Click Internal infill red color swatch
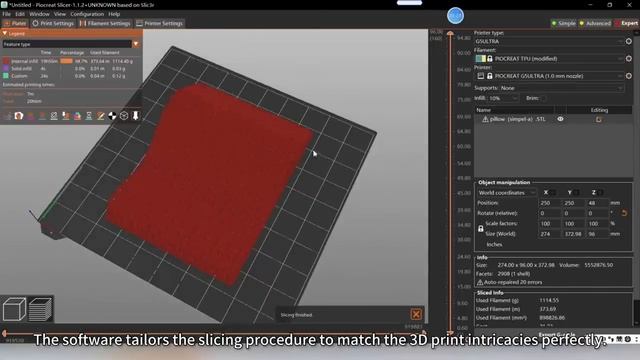This screenshot has height=360, width=640. click(x=6, y=61)
